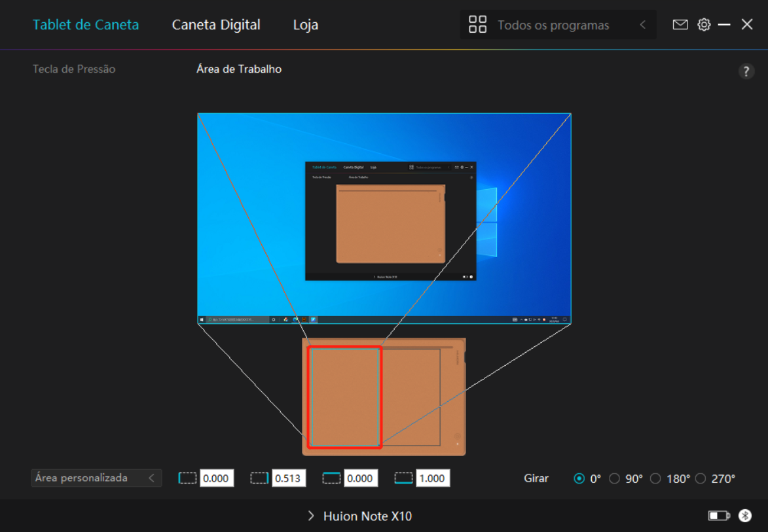The height and width of the screenshot is (532, 768).
Task: Expand the Huion Note X10 device list
Action: click(360, 516)
